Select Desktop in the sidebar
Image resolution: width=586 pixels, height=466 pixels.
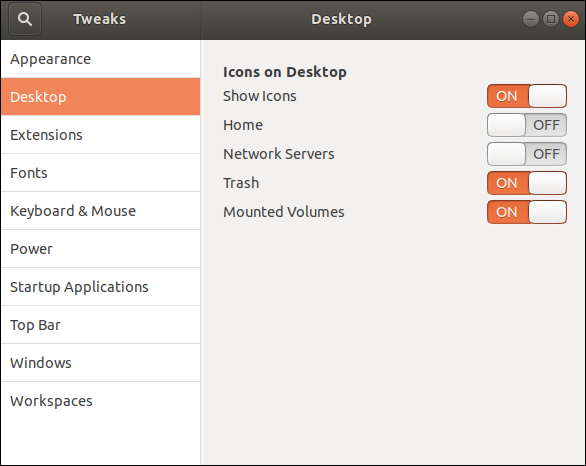pos(101,97)
